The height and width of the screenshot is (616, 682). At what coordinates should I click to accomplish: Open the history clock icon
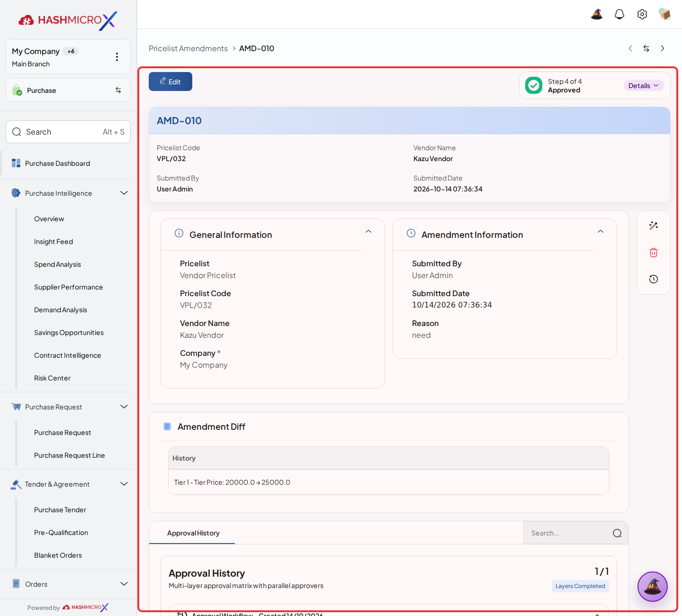tap(654, 279)
